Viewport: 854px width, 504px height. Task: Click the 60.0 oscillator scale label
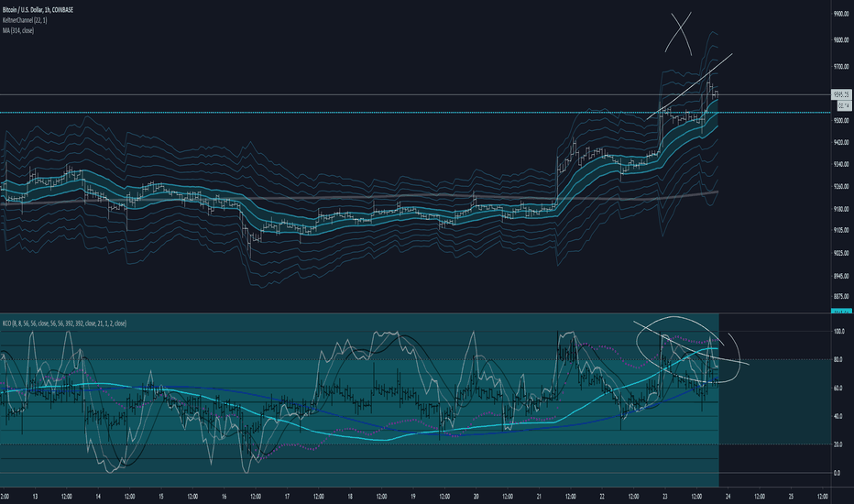[838, 388]
